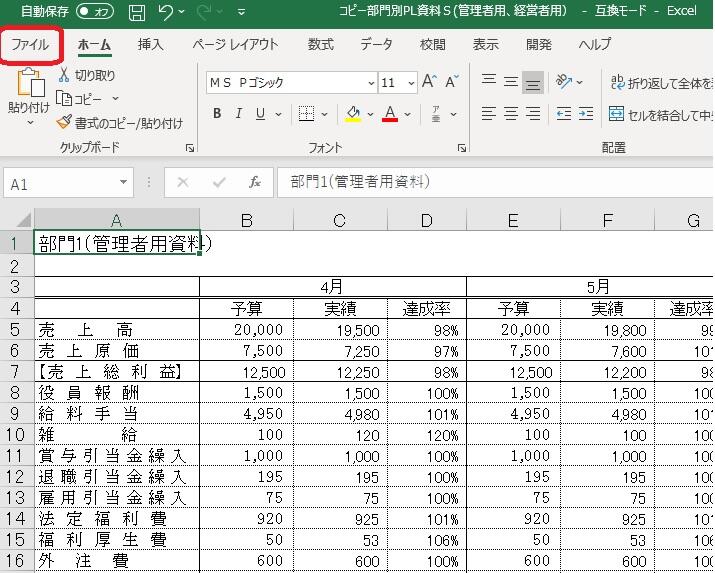The width and height of the screenshot is (715, 573).
Task: Open the Name Box dropdown arrow
Action: click(123, 183)
